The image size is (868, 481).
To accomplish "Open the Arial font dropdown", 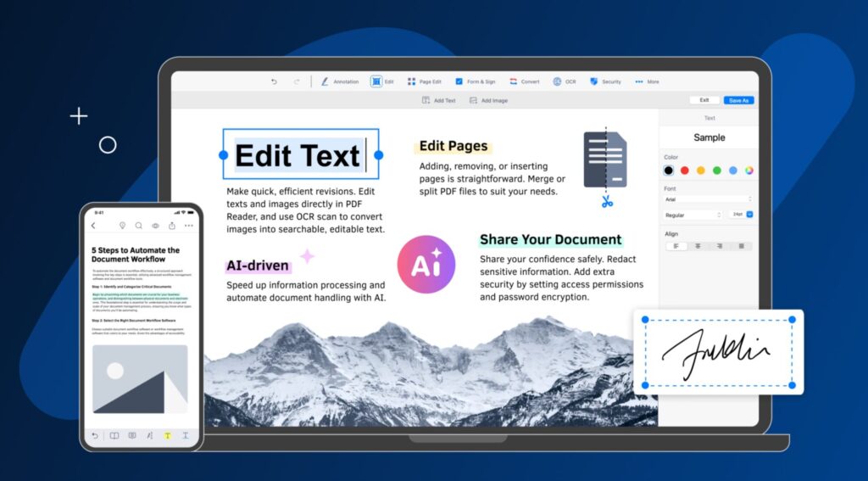I will [709, 199].
